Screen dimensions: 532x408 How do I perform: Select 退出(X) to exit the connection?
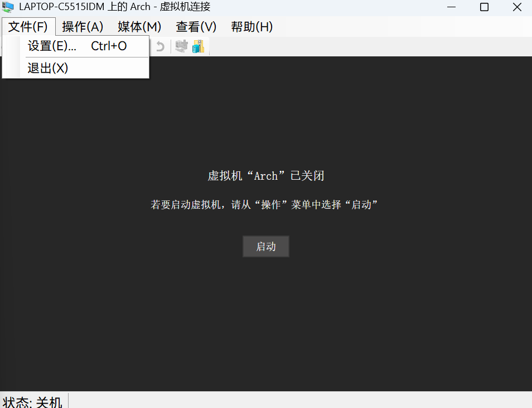48,68
